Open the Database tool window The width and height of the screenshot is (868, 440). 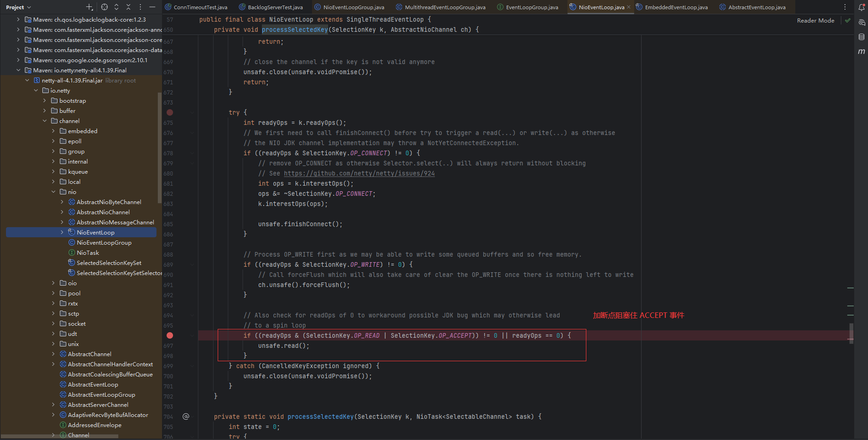click(862, 37)
